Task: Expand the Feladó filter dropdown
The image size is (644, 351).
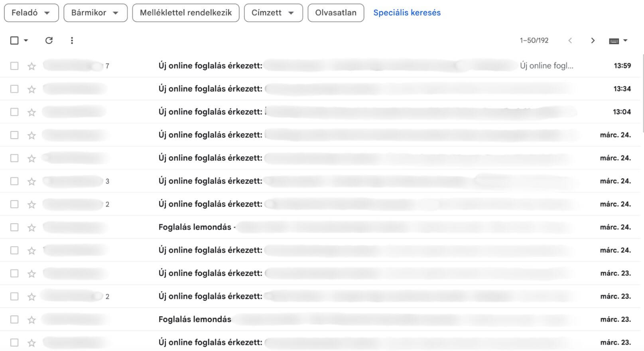Action: pos(31,13)
